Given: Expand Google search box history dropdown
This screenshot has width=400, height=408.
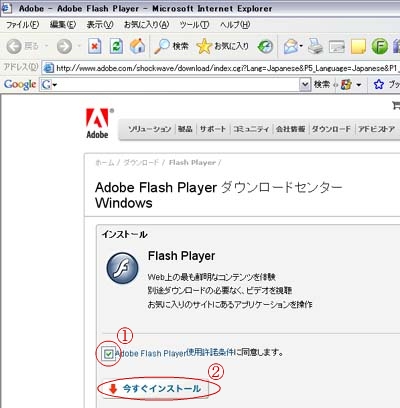Looking at the screenshot, I should tap(305, 84).
